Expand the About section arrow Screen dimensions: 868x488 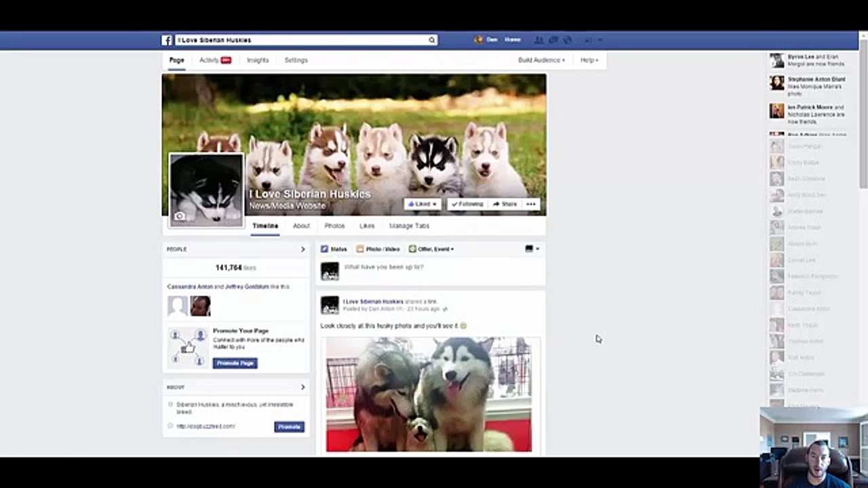click(302, 388)
